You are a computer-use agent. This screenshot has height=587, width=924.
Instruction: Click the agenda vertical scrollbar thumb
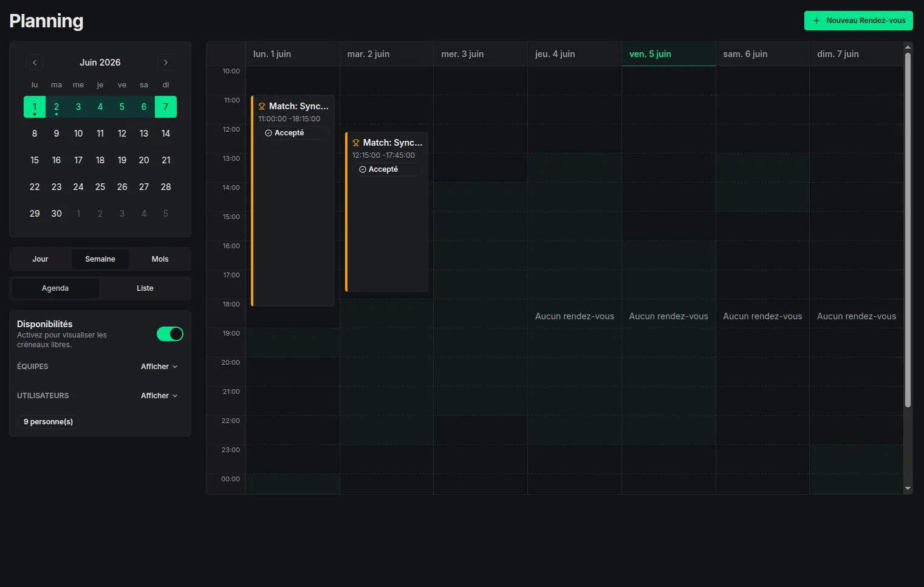click(x=908, y=229)
